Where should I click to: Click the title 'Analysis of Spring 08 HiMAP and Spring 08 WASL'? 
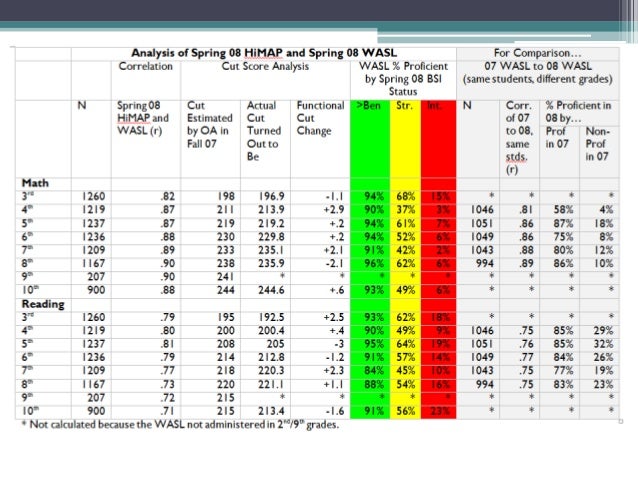tap(264, 53)
